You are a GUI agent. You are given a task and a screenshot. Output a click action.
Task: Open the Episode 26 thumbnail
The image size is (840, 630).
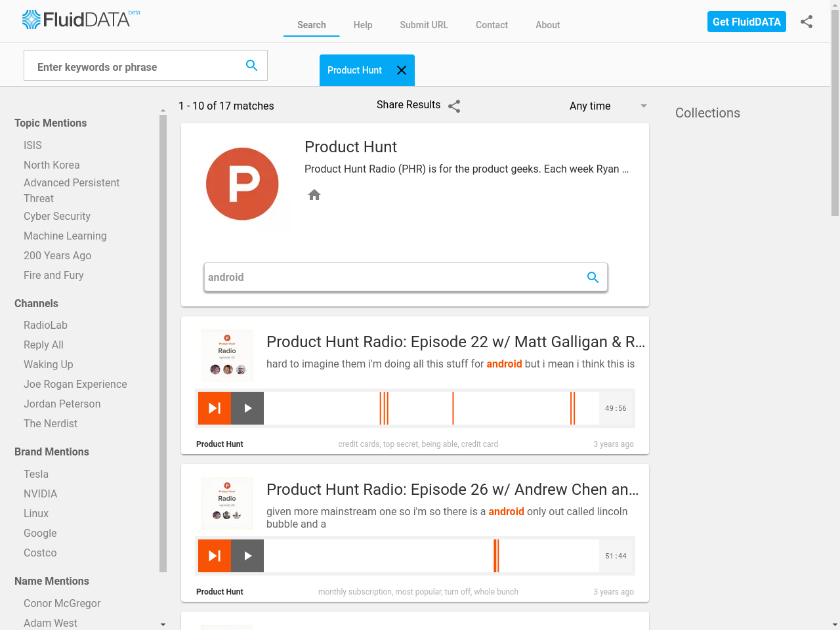[x=227, y=503]
